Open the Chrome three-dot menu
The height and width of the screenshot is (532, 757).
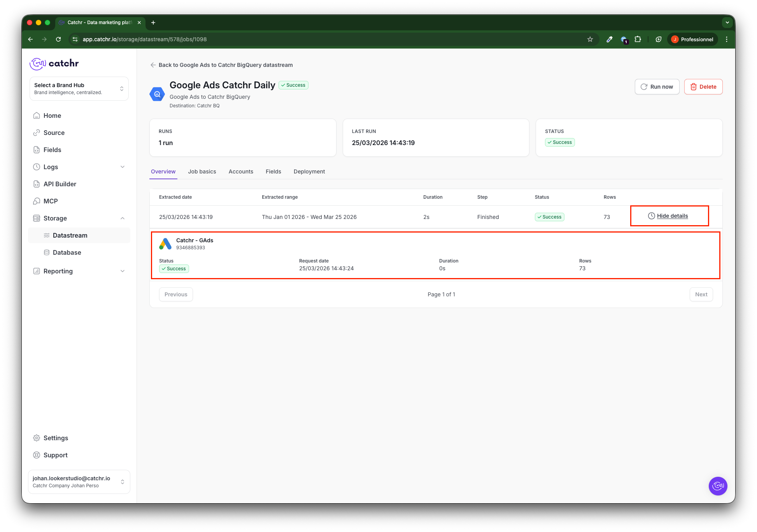727,39
